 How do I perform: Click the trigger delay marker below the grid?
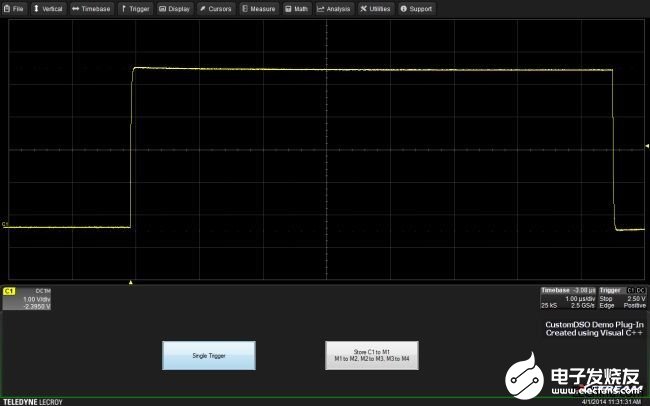131,282
